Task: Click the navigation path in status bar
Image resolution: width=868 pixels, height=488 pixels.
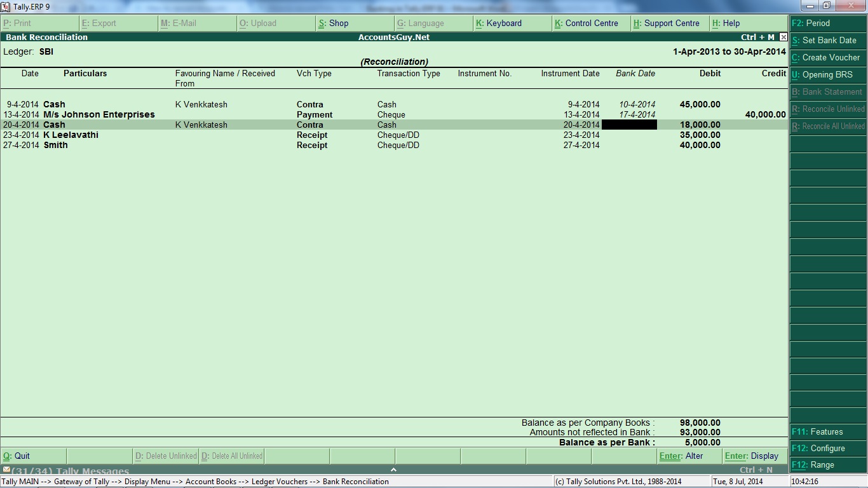Action: click(195, 482)
